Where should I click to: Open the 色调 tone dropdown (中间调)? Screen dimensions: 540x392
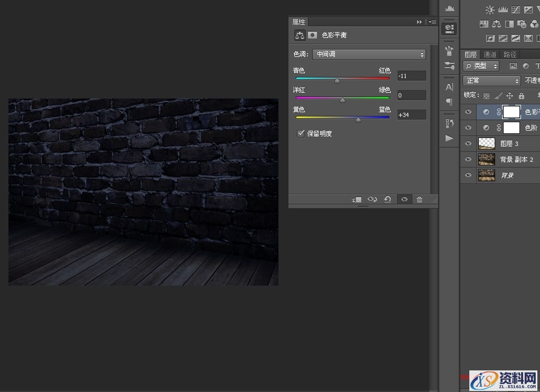369,54
